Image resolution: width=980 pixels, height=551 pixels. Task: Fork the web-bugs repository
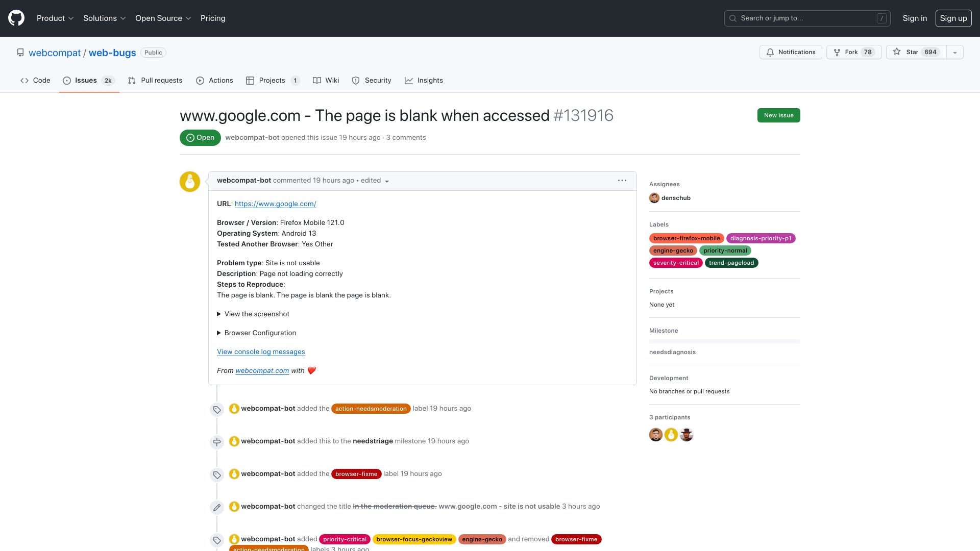[x=854, y=52]
